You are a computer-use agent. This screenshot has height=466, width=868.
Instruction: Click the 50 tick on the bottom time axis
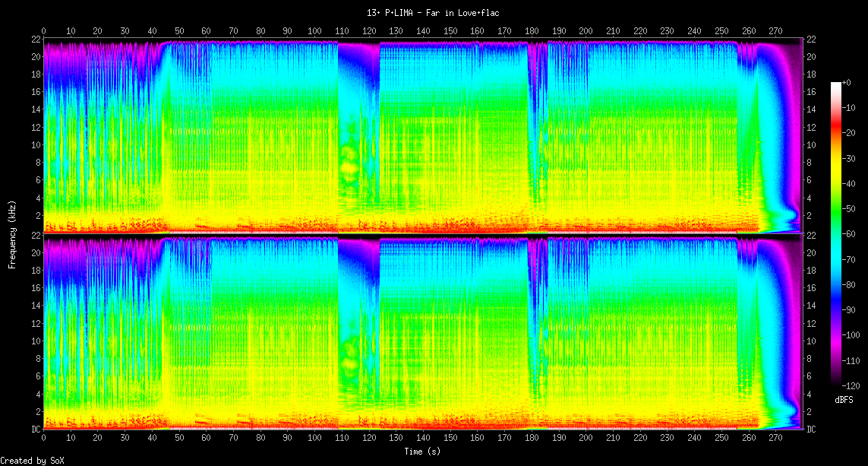[179, 439]
